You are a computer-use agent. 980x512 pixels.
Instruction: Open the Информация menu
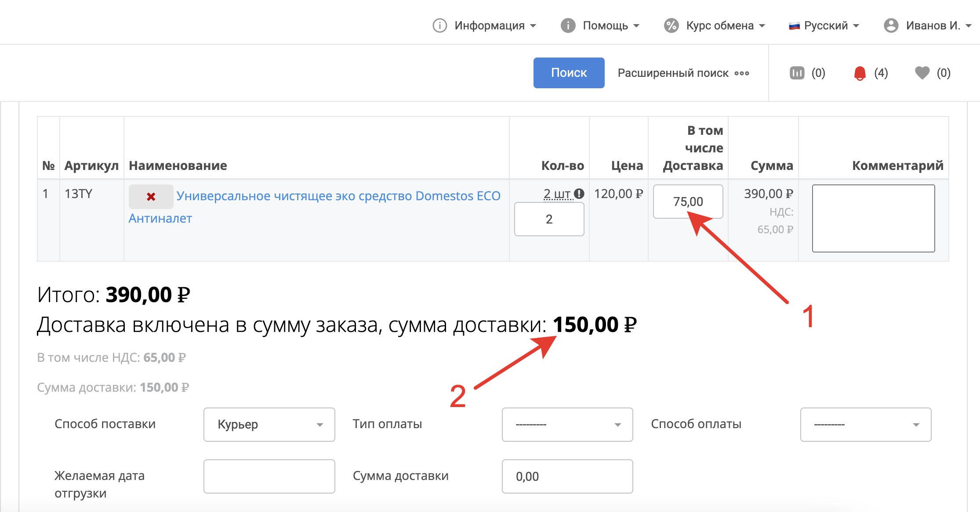coord(490,25)
